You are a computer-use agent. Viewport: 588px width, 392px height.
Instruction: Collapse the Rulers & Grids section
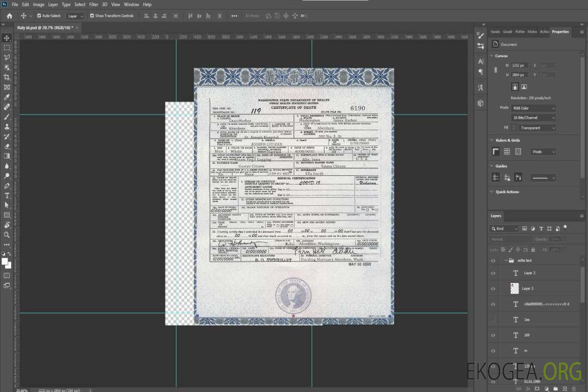pos(492,140)
